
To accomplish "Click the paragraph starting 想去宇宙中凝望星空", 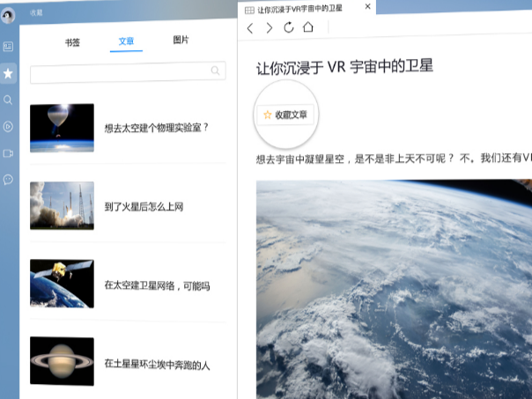I will tap(394, 159).
